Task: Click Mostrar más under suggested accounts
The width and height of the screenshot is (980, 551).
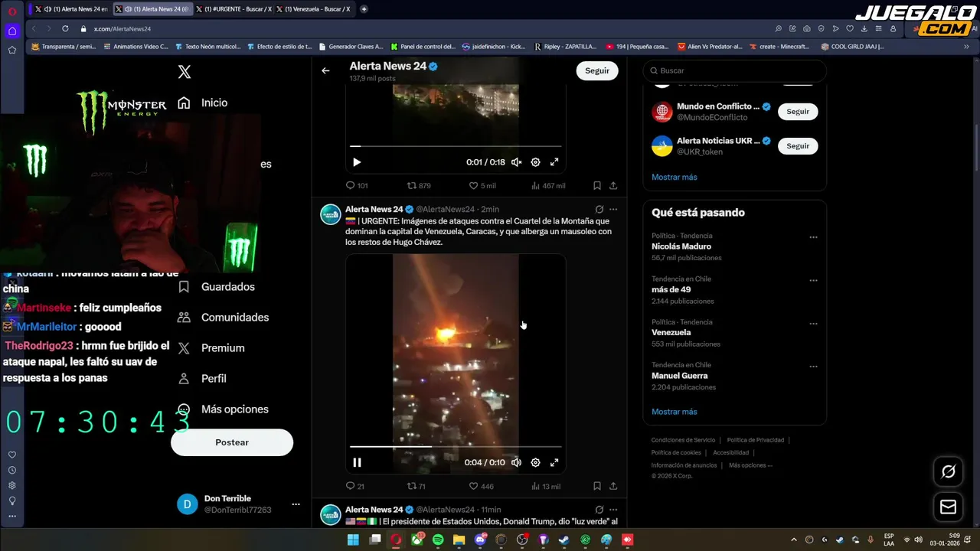Action: pyautogui.click(x=674, y=177)
